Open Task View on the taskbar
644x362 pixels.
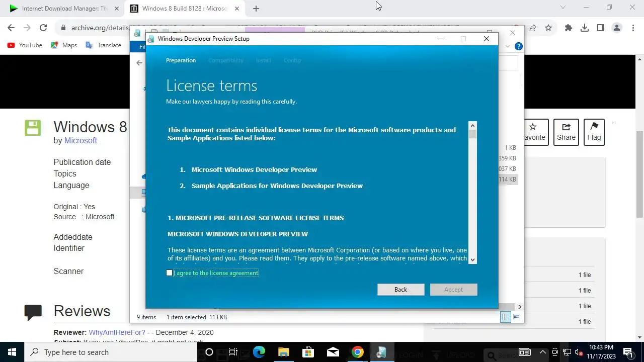point(233,352)
